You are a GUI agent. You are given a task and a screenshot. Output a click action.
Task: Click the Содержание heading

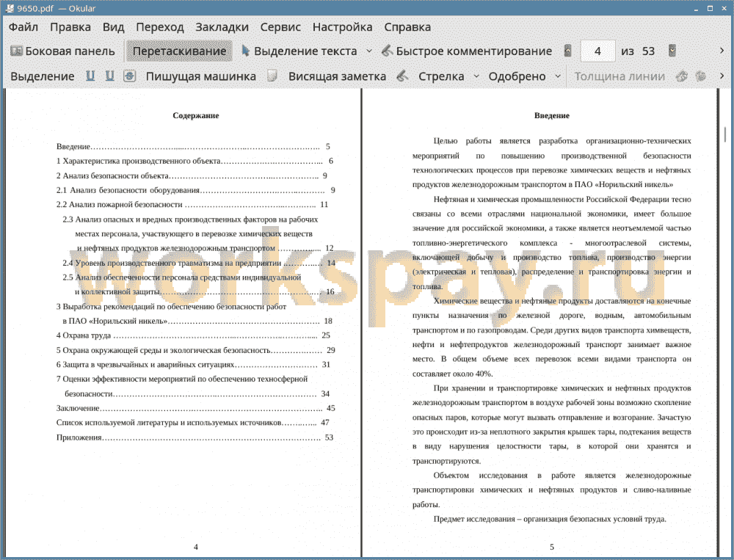pyautogui.click(x=196, y=115)
